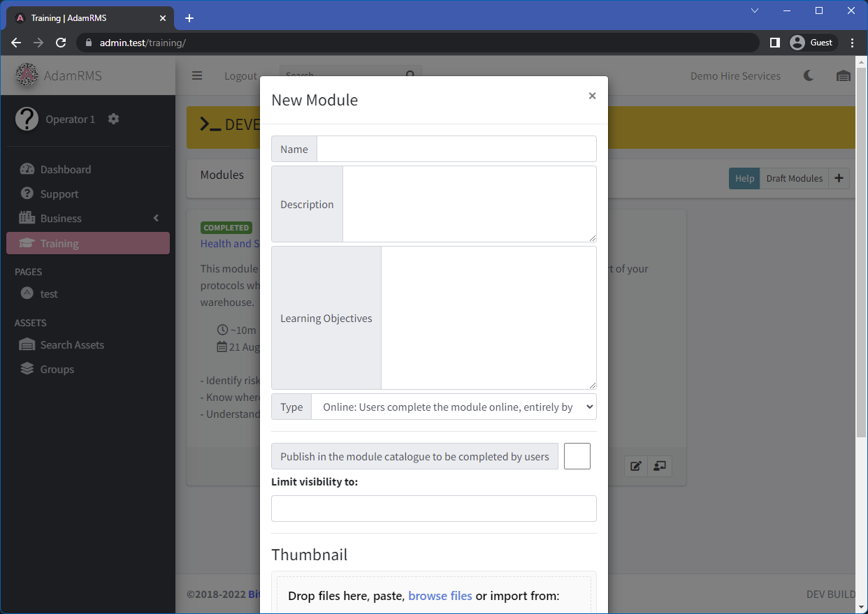Image resolution: width=868 pixels, height=614 pixels.
Task: Click into the module Name field
Action: (x=456, y=149)
